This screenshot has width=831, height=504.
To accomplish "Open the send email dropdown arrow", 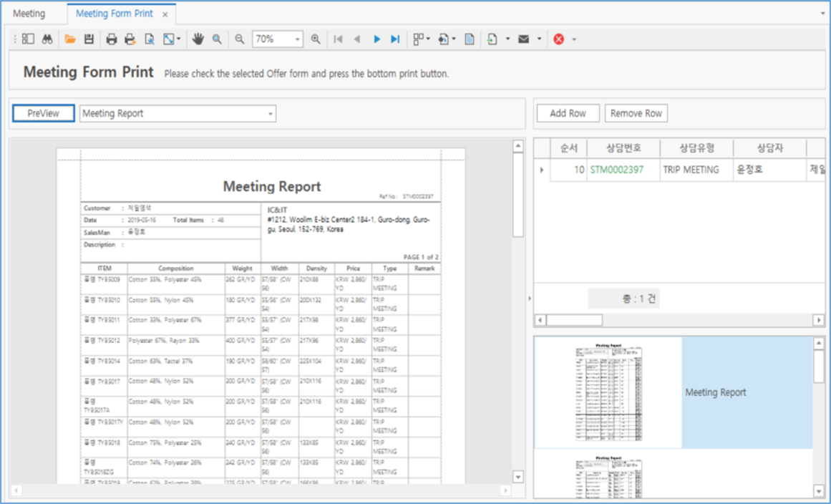I will click(x=539, y=39).
